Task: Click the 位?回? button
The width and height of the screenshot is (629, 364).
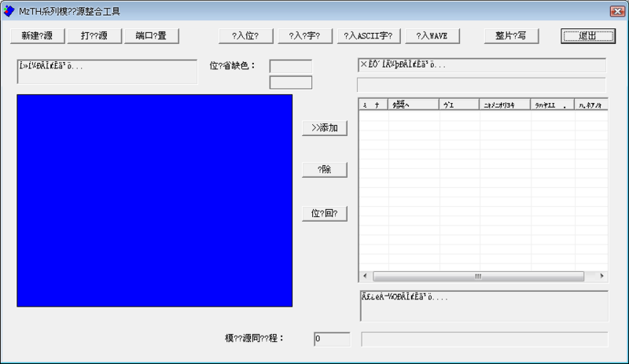Action: coord(325,214)
